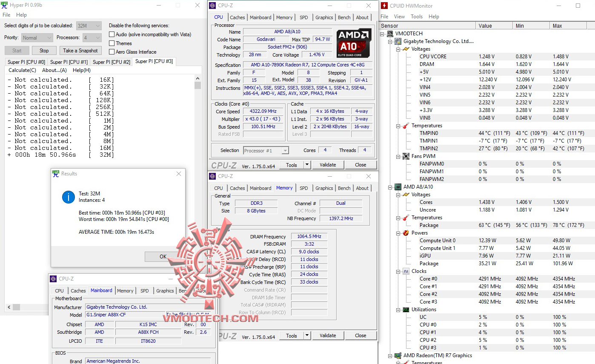
Task: Switch to Super PI [CPU #0] tab
Action: (26, 62)
